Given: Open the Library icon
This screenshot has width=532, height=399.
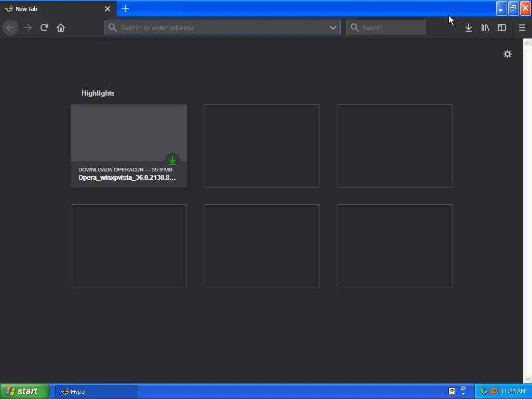Looking at the screenshot, I should tap(485, 28).
